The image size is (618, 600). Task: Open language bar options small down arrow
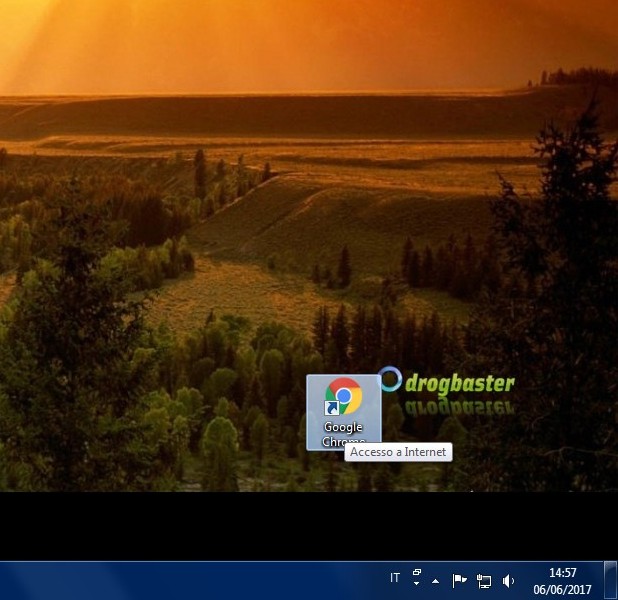pos(417,585)
